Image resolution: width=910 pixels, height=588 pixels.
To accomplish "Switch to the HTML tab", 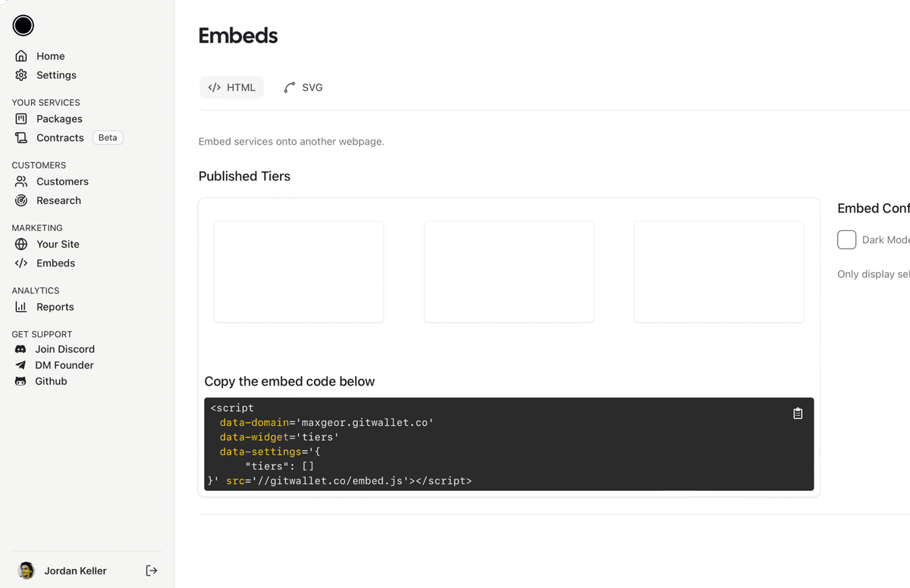I will point(232,88).
